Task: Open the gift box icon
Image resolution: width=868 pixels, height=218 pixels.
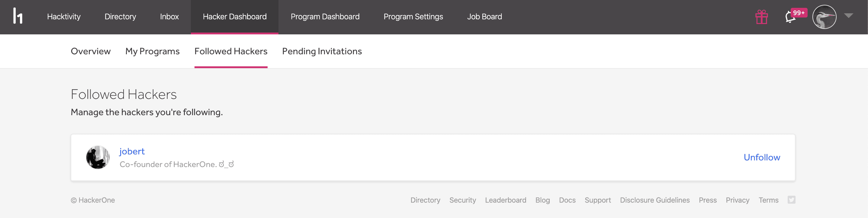Action: pos(761,17)
